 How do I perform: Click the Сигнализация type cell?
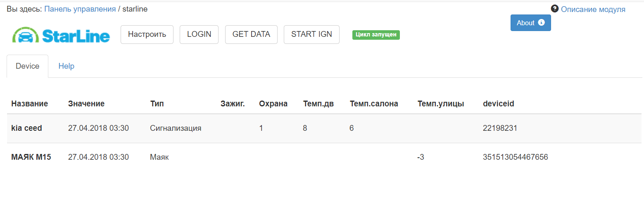176,128
